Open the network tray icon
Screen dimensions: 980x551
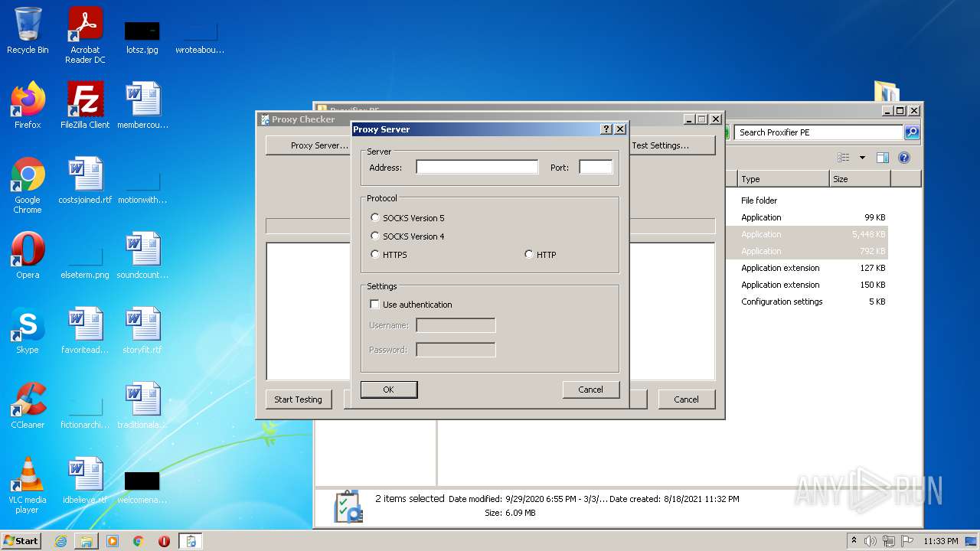pyautogui.click(x=889, y=541)
